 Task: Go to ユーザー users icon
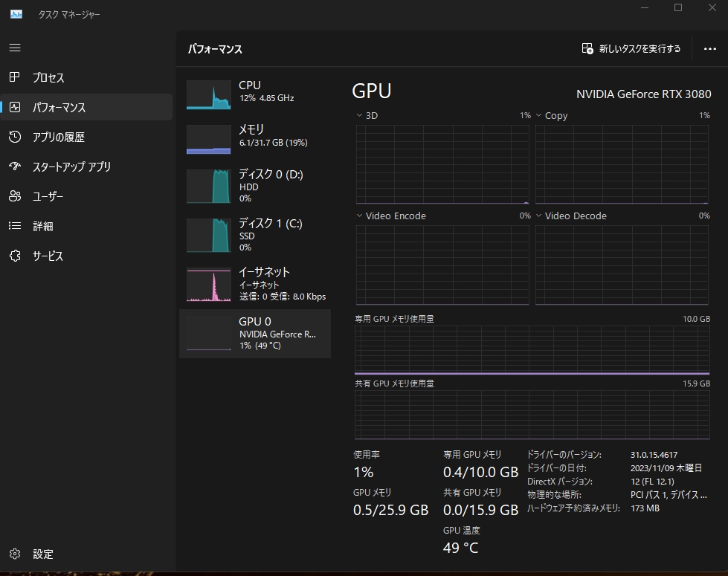click(15, 196)
